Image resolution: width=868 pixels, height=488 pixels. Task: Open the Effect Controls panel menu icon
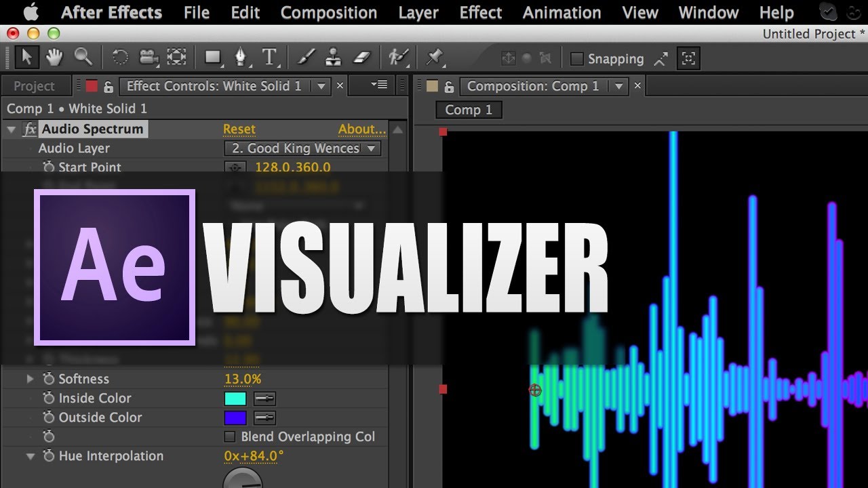click(x=379, y=85)
